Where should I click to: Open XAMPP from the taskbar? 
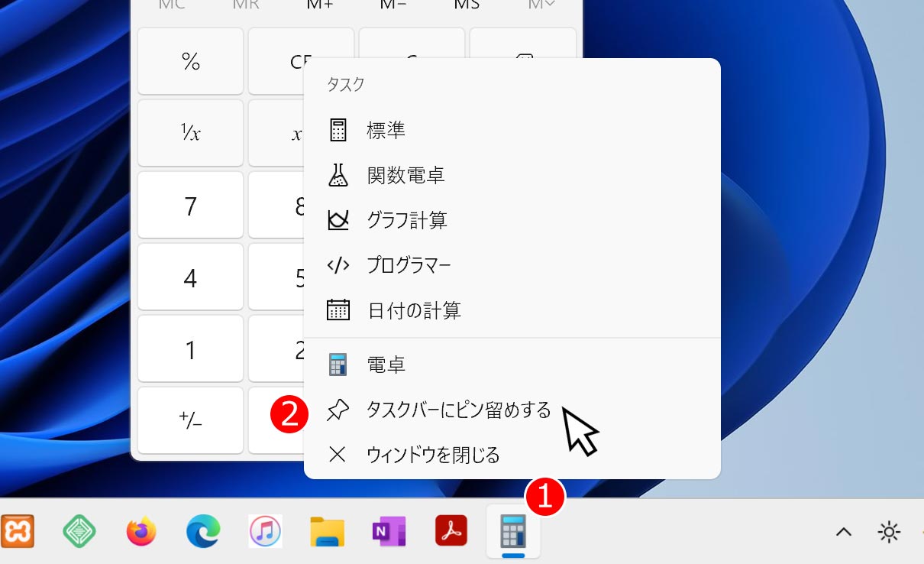(x=17, y=531)
